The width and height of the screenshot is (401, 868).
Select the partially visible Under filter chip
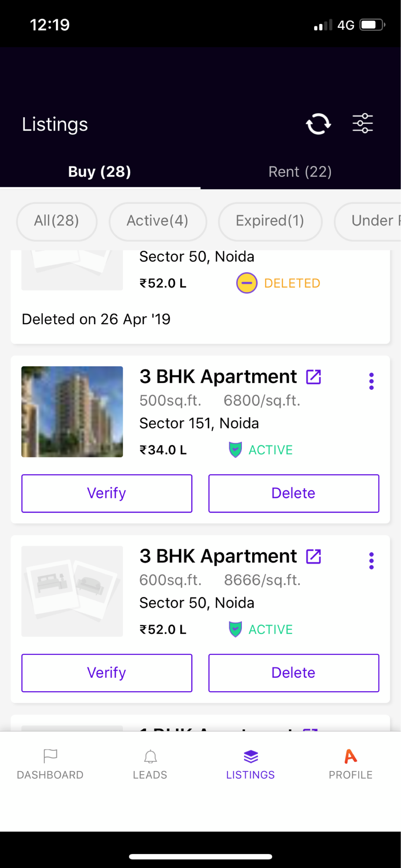[x=368, y=221]
